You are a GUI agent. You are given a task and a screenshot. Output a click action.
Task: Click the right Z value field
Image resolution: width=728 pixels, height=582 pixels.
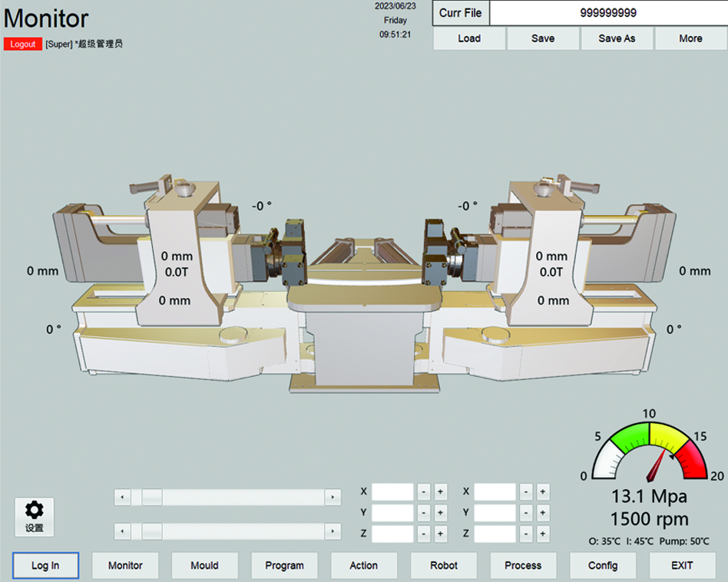(495, 534)
